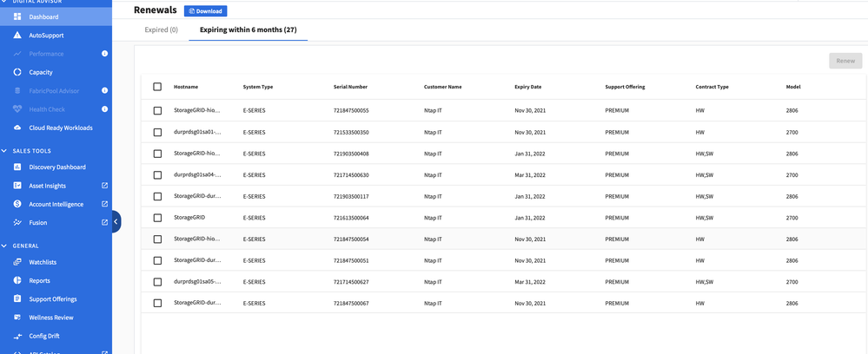The image size is (868, 354).
Task: Open the Reports pie chart icon
Action: (17, 280)
